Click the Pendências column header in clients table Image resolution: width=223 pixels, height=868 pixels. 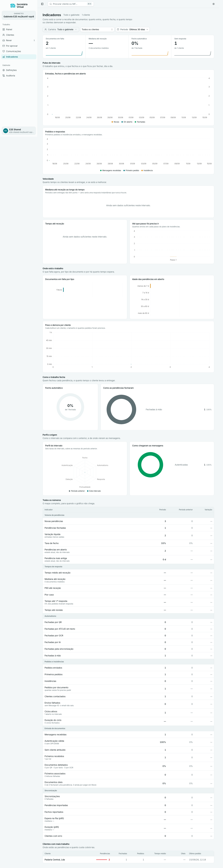(x=105, y=854)
